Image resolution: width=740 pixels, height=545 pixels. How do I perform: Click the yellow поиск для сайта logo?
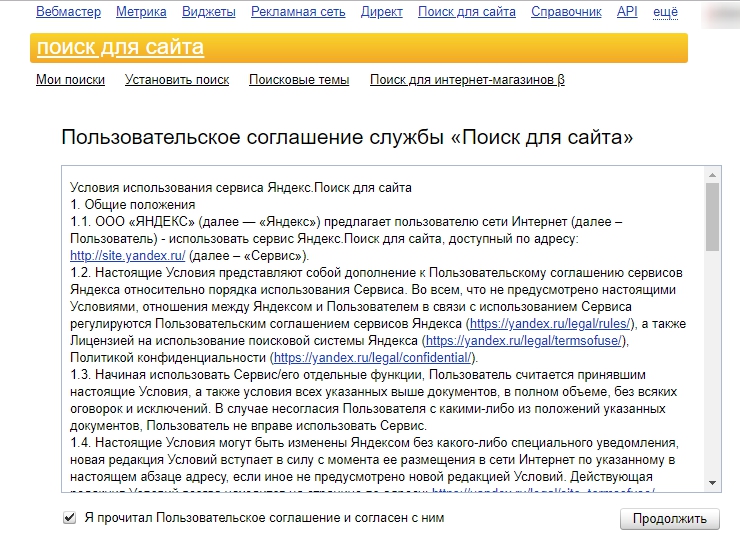120,48
